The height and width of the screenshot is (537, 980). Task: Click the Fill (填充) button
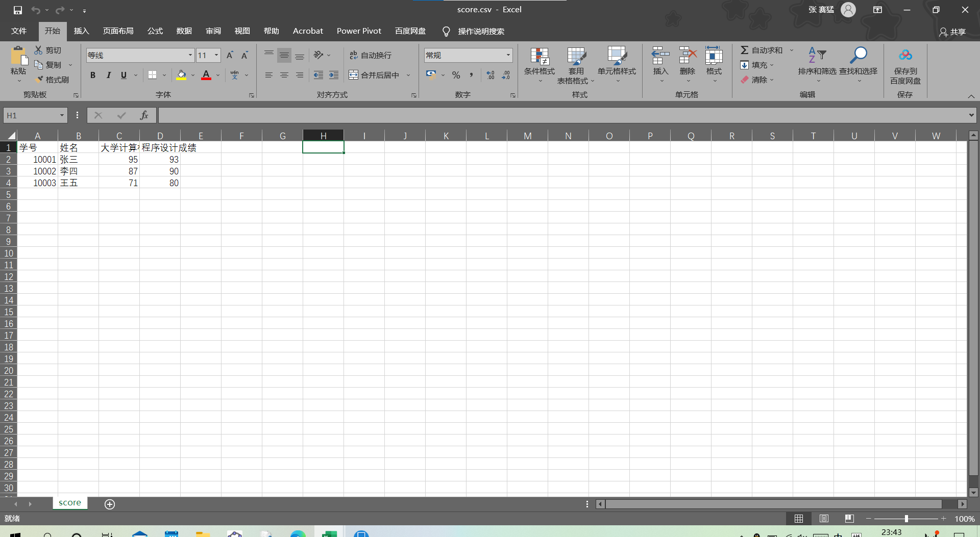pyautogui.click(x=757, y=65)
